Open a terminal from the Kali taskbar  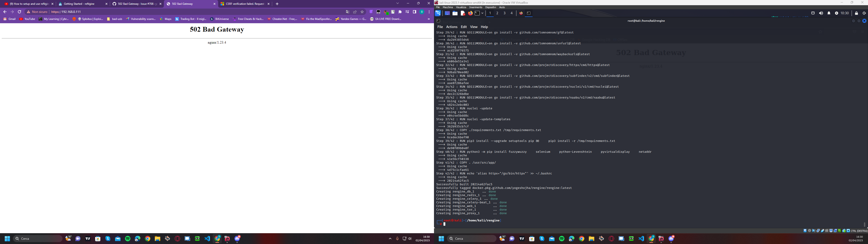click(477, 13)
